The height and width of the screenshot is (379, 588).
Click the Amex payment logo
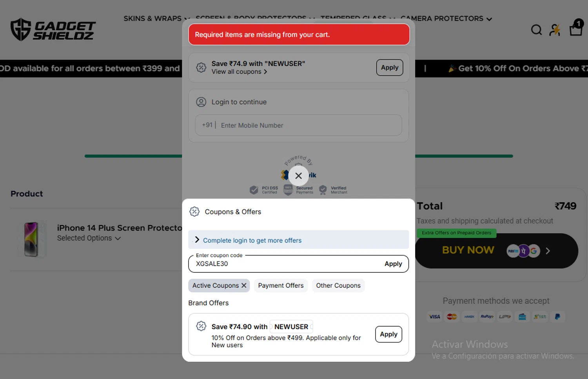pyautogui.click(x=469, y=317)
